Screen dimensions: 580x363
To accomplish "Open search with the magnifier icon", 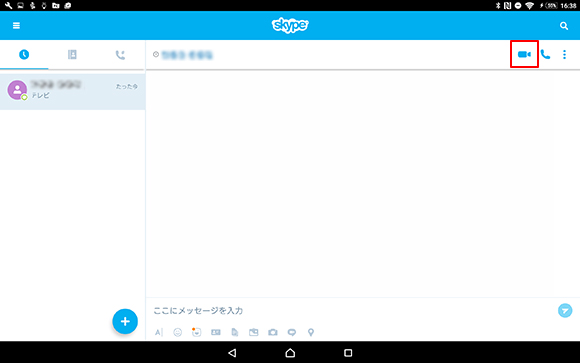I will click(564, 26).
